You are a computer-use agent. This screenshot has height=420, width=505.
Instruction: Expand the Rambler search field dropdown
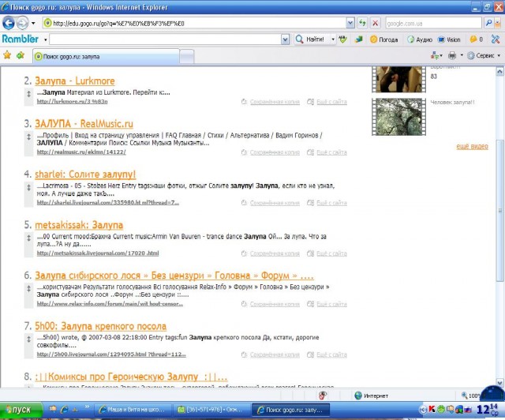[x=285, y=39]
